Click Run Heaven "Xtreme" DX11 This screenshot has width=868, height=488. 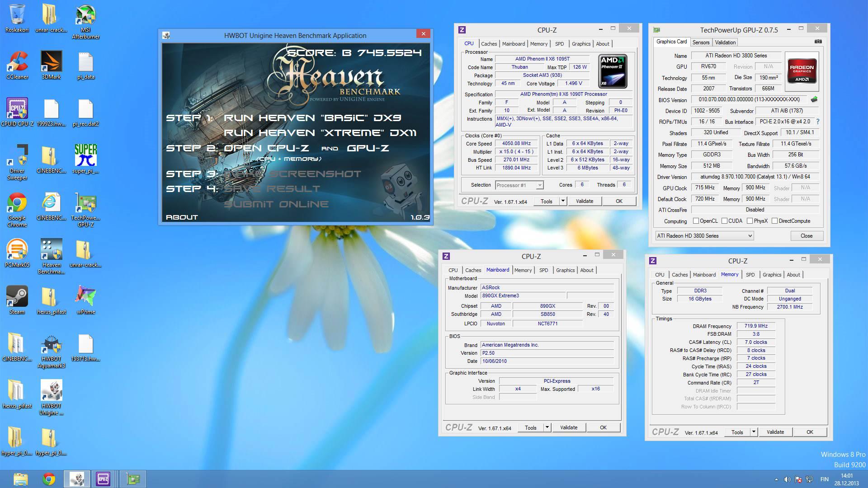[x=320, y=133]
